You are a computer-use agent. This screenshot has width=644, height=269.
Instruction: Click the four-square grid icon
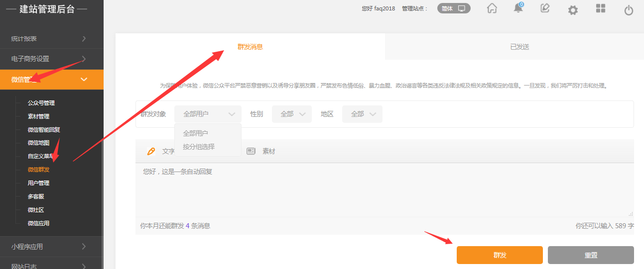(601, 8)
